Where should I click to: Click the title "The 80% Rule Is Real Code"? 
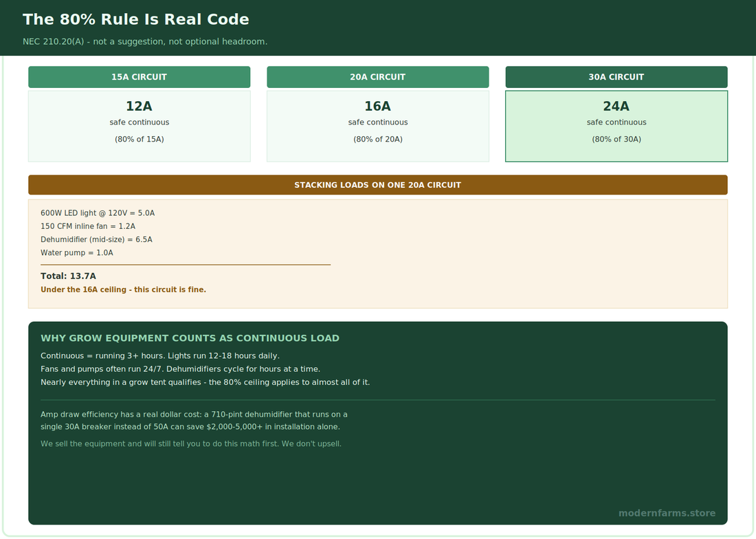136,19
